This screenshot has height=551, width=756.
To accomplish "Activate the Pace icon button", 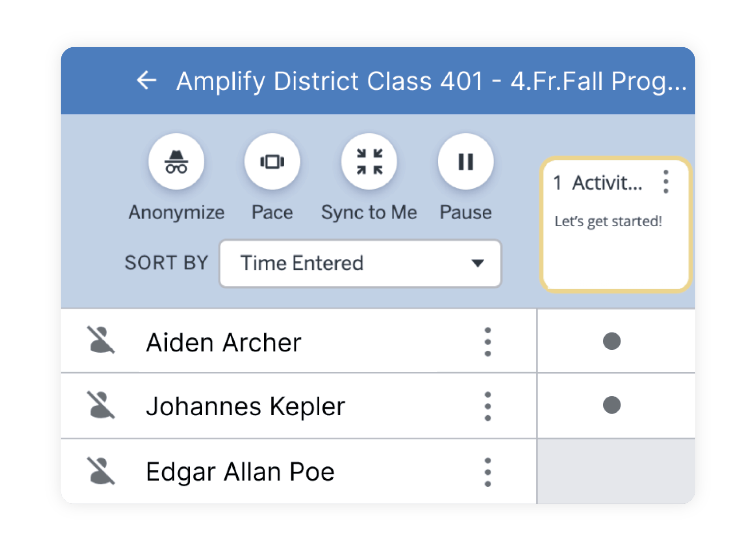I will click(x=272, y=161).
